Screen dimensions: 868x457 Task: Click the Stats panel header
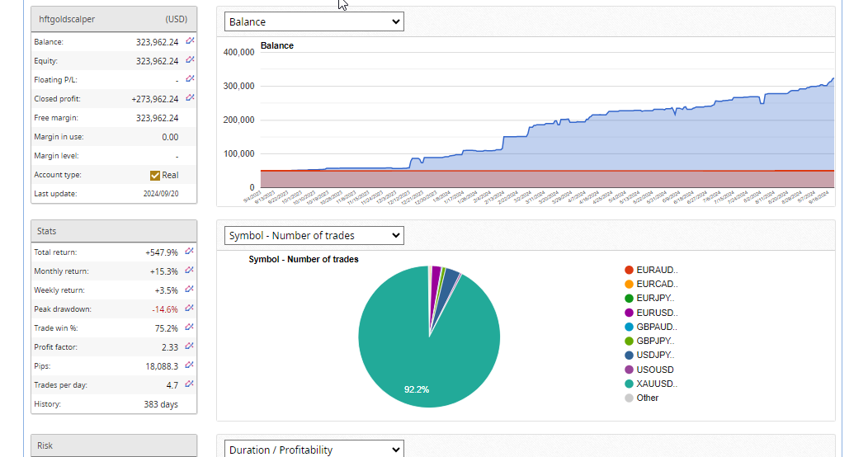114,231
